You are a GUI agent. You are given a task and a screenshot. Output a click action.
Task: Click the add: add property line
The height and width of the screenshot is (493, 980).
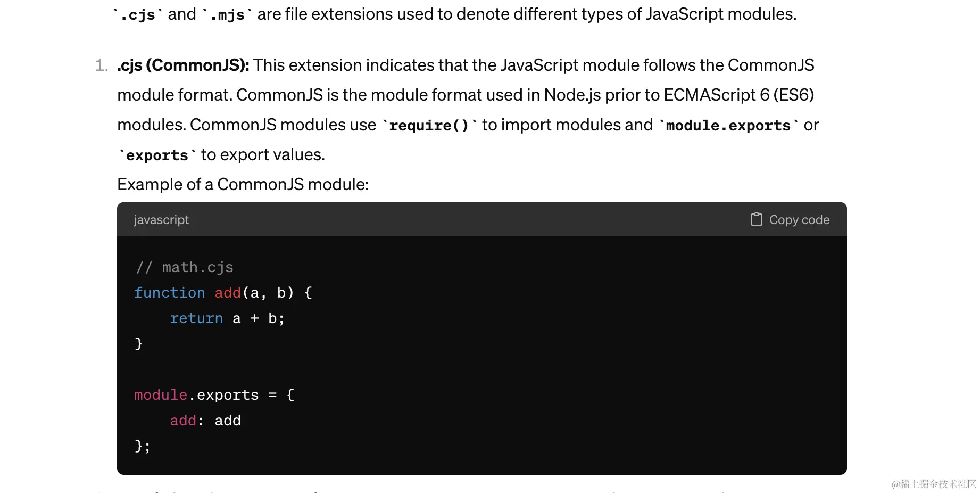tap(205, 421)
